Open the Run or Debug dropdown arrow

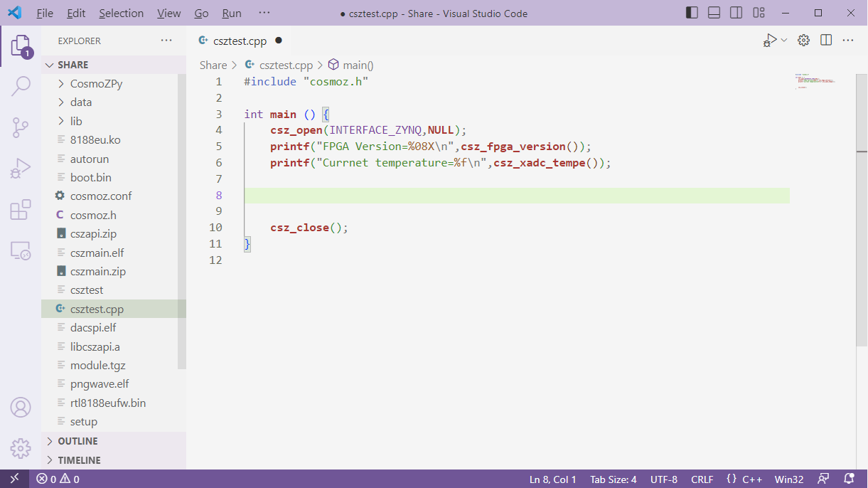tap(784, 41)
